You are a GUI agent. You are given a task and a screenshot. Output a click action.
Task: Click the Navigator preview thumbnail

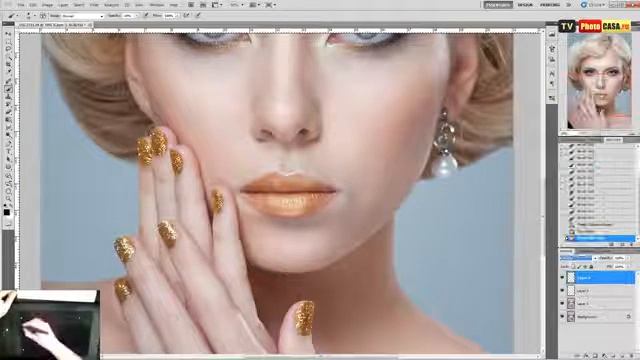599,81
